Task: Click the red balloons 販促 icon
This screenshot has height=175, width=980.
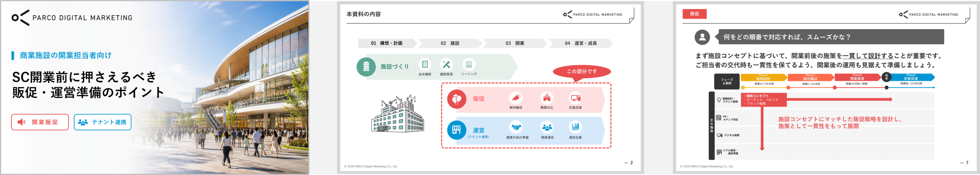Action: point(457,99)
